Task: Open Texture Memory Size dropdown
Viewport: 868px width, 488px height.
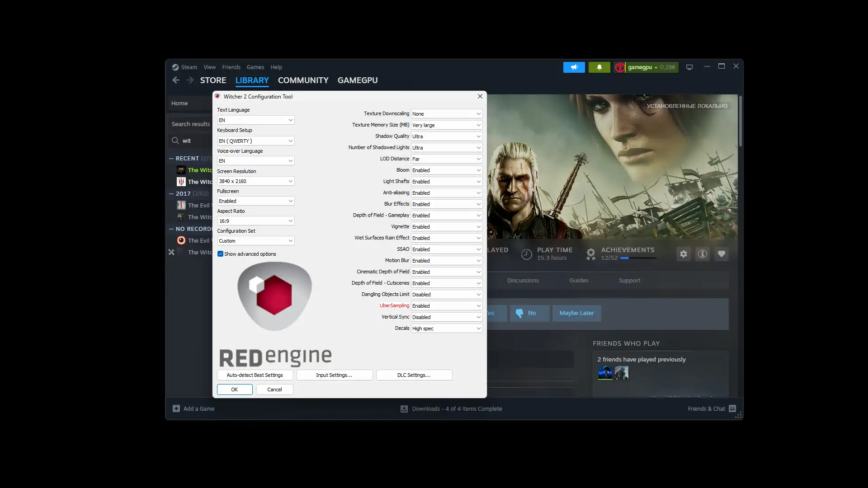Action: click(446, 125)
